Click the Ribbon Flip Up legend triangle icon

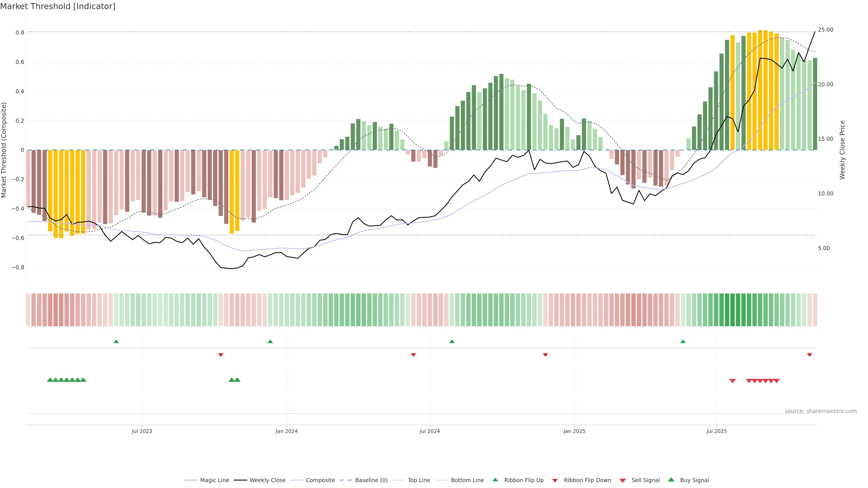495,480
